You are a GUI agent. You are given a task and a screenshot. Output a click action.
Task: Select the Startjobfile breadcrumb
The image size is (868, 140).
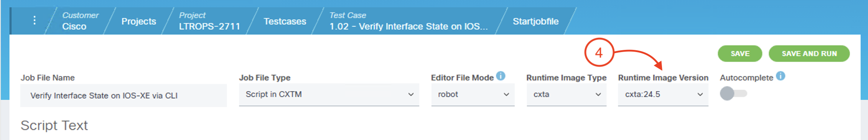(x=536, y=21)
